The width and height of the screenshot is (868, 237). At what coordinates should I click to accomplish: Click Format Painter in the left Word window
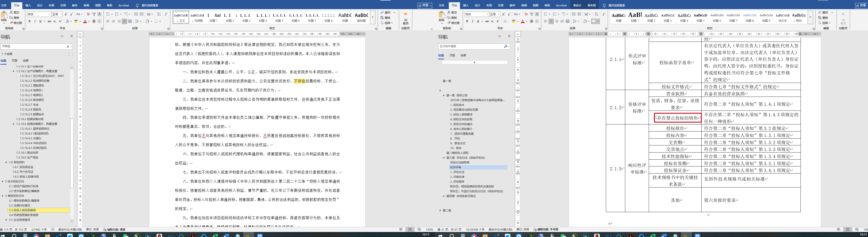coord(16,23)
